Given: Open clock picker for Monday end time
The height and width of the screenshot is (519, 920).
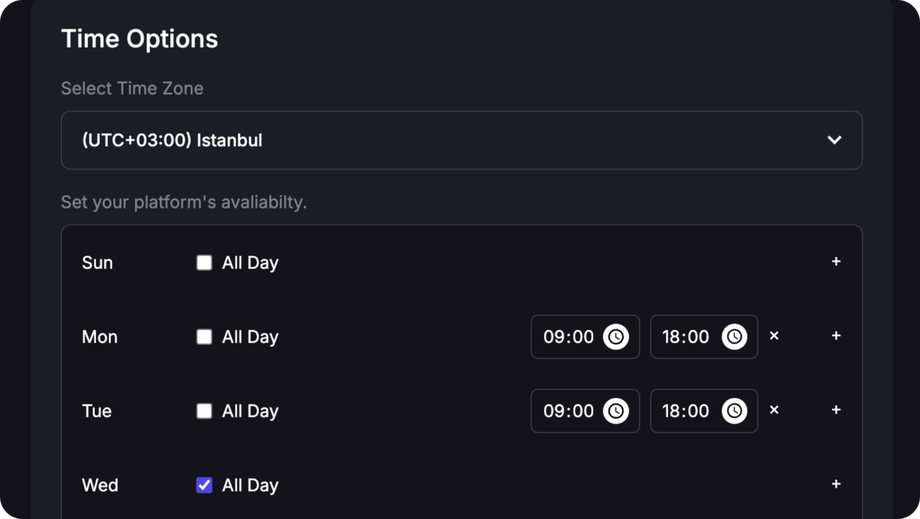Looking at the screenshot, I should point(734,337).
